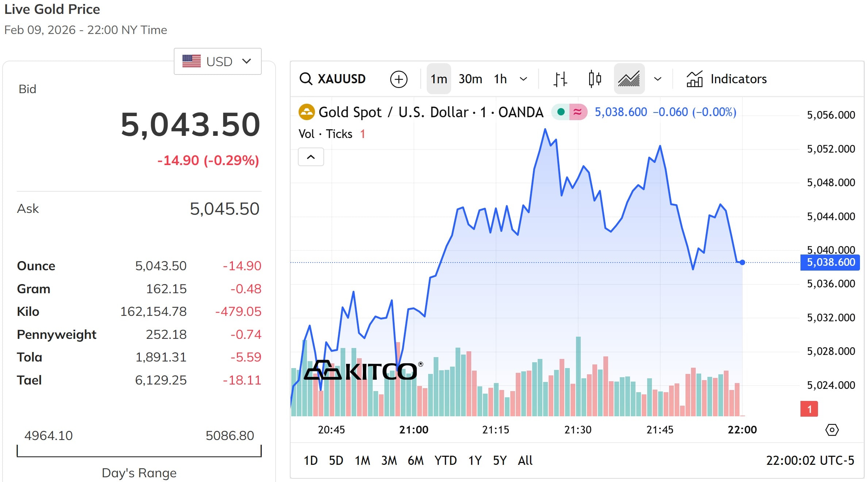Select the candlestick chart style icon
The width and height of the screenshot is (868, 482).
pos(595,79)
